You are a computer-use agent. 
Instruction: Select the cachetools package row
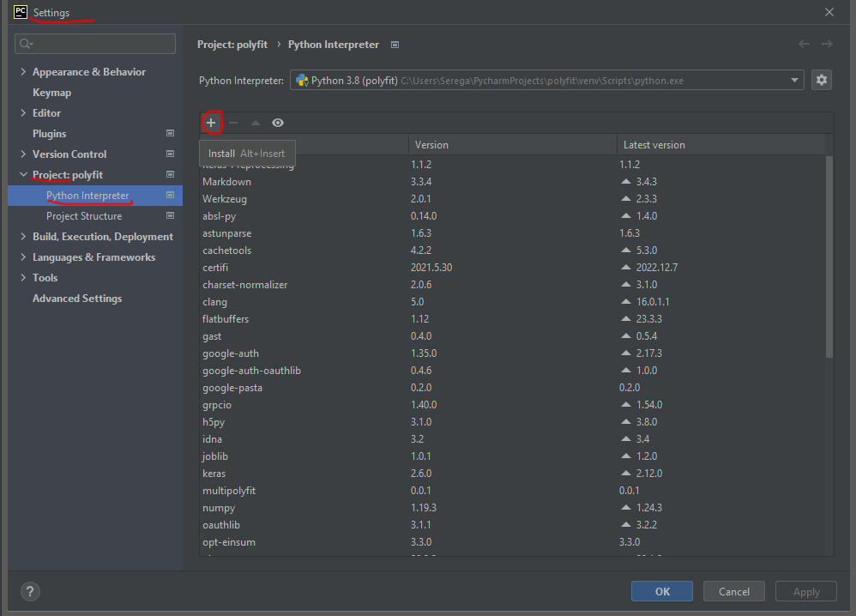(513, 251)
